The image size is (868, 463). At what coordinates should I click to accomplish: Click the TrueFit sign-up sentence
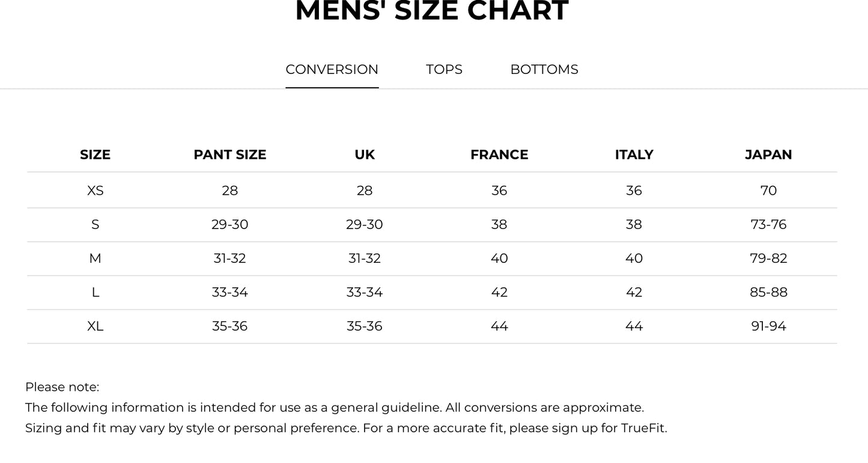click(345, 428)
